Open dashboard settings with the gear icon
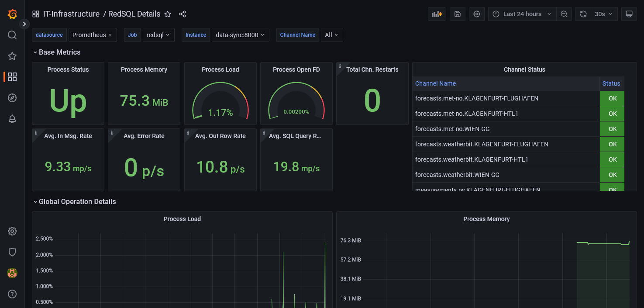644x308 pixels. (x=476, y=14)
